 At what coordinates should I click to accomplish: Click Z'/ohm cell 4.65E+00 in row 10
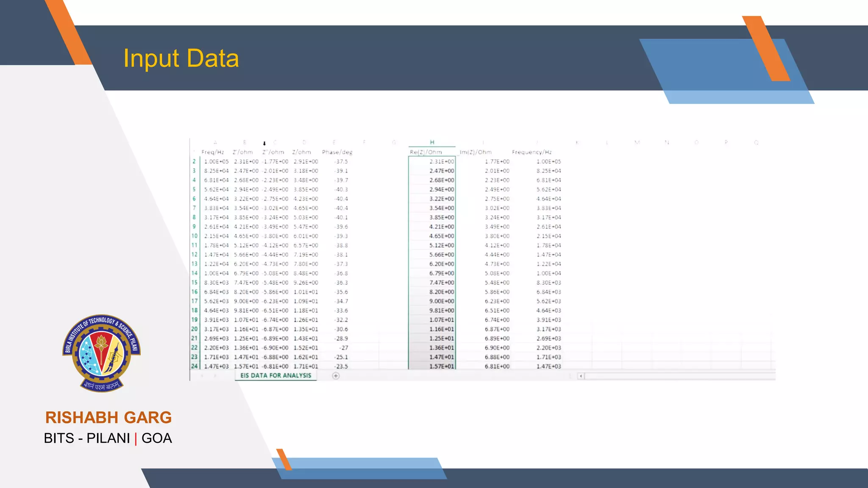tap(246, 236)
